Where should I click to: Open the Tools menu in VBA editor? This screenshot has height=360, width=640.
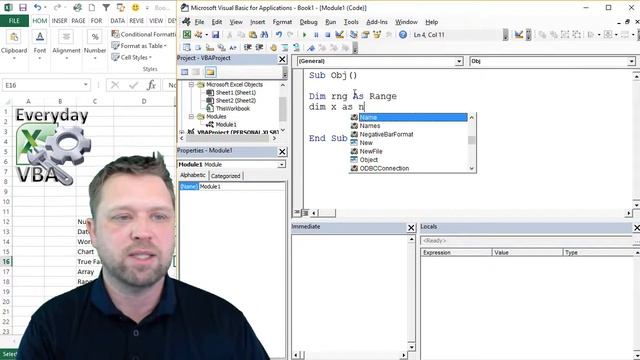pyautogui.click(x=351, y=22)
